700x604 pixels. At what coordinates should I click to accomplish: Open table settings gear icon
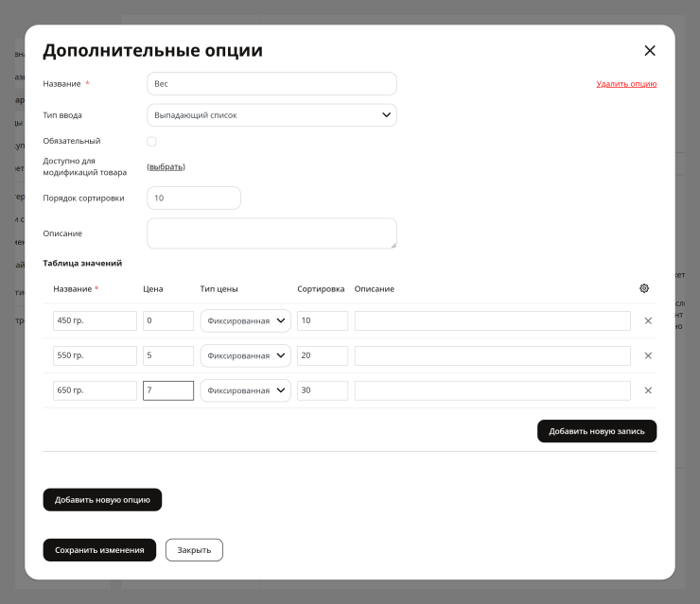click(x=644, y=288)
